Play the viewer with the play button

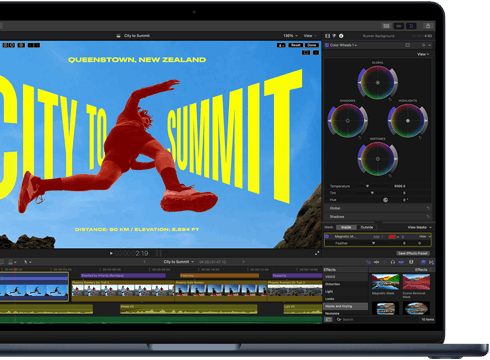(111, 253)
